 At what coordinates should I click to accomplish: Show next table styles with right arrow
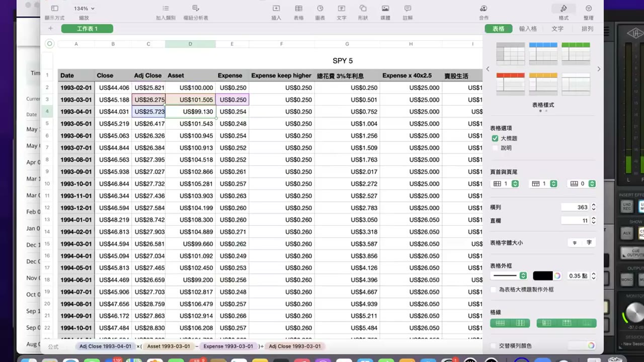coord(599,69)
